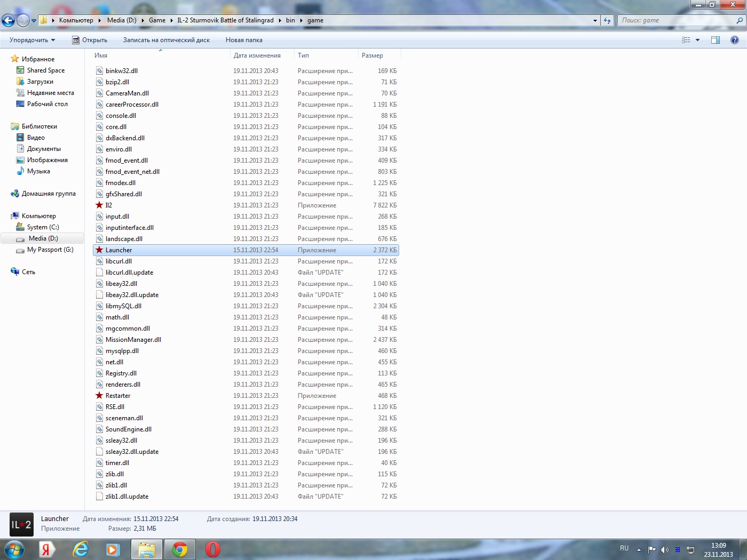Open Windows Media Player from taskbar
Image resolution: width=747 pixels, height=560 pixels.
pyautogui.click(x=113, y=549)
